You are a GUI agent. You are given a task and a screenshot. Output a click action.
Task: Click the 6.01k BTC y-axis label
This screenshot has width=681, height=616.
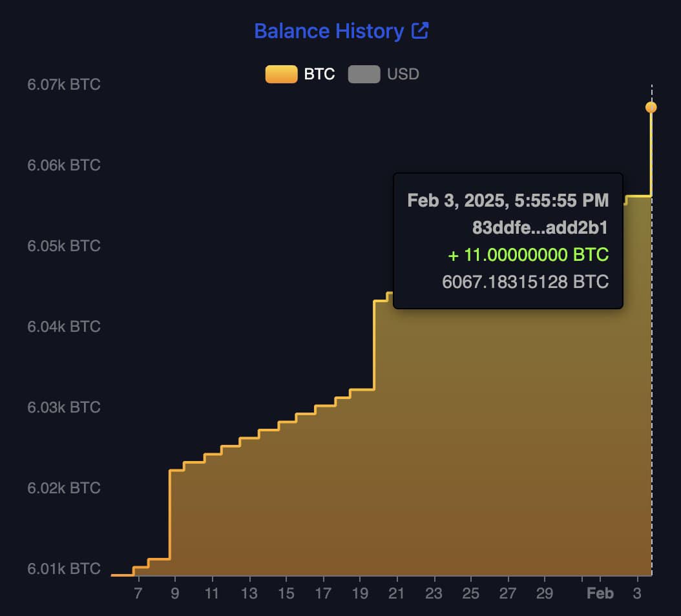(x=64, y=569)
